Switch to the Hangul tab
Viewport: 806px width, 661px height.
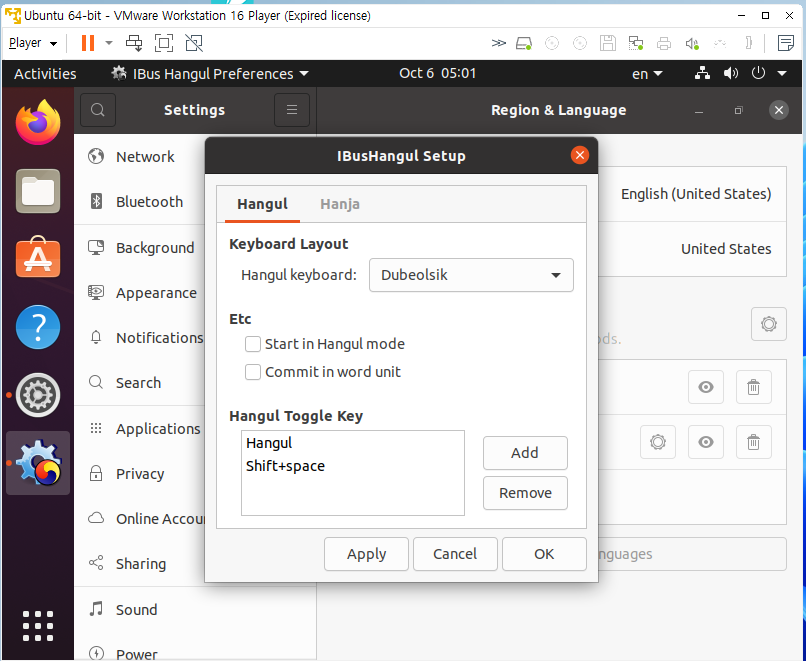262,204
